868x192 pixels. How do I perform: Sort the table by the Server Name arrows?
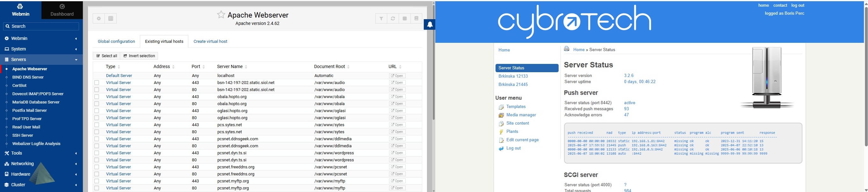tap(246, 67)
